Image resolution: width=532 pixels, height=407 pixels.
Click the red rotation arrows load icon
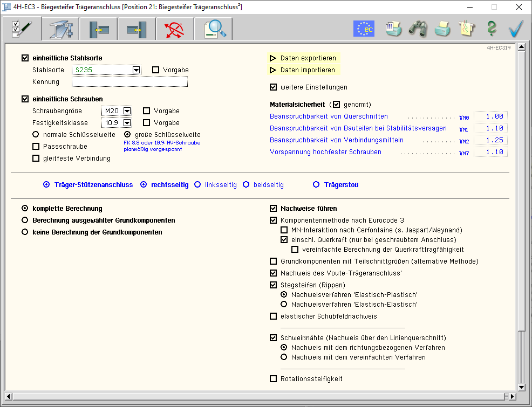click(174, 29)
